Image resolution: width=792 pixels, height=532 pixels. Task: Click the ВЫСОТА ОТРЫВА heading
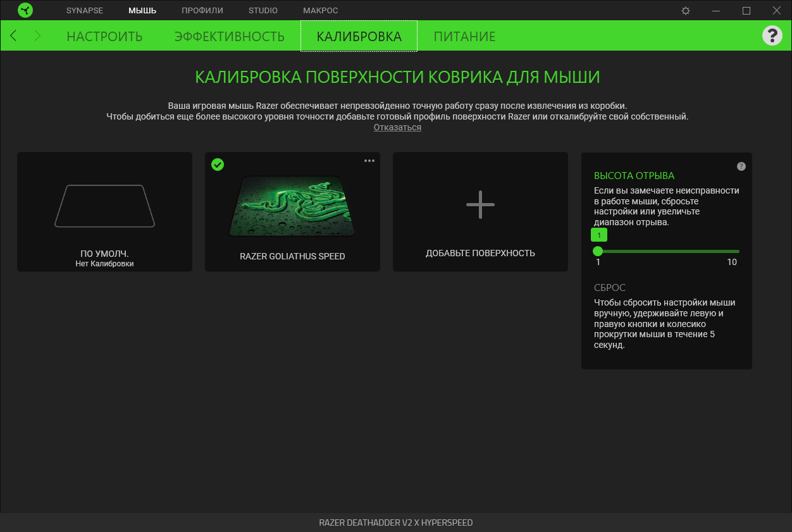(634, 176)
